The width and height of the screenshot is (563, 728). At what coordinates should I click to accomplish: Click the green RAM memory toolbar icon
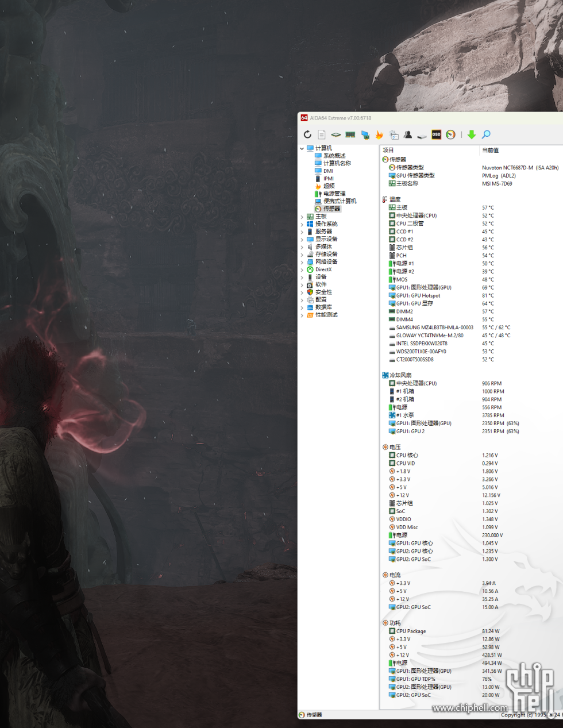coord(350,134)
